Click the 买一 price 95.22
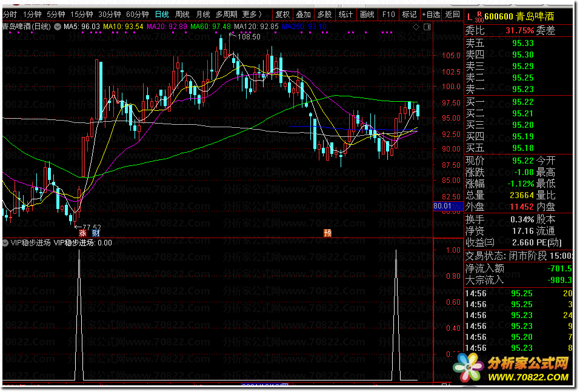The image size is (580, 392). (523, 102)
